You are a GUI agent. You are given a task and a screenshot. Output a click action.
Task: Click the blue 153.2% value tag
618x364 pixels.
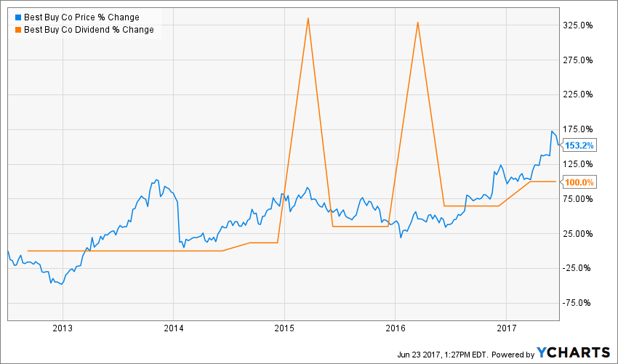point(579,146)
